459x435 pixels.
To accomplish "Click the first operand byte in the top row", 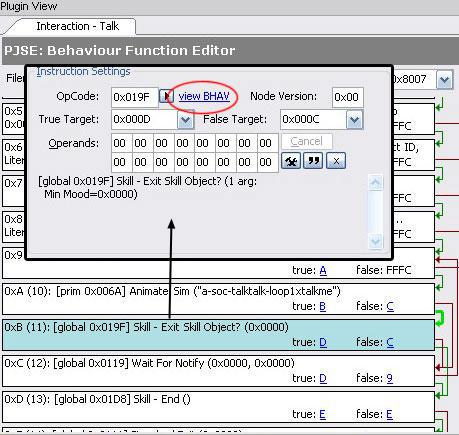I will pyautogui.click(x=122, y=143).
